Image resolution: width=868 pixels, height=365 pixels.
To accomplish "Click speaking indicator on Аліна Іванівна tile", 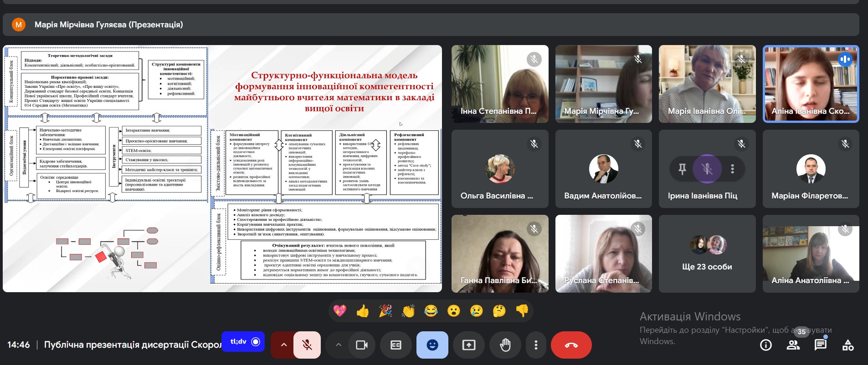I will [845, 60].
